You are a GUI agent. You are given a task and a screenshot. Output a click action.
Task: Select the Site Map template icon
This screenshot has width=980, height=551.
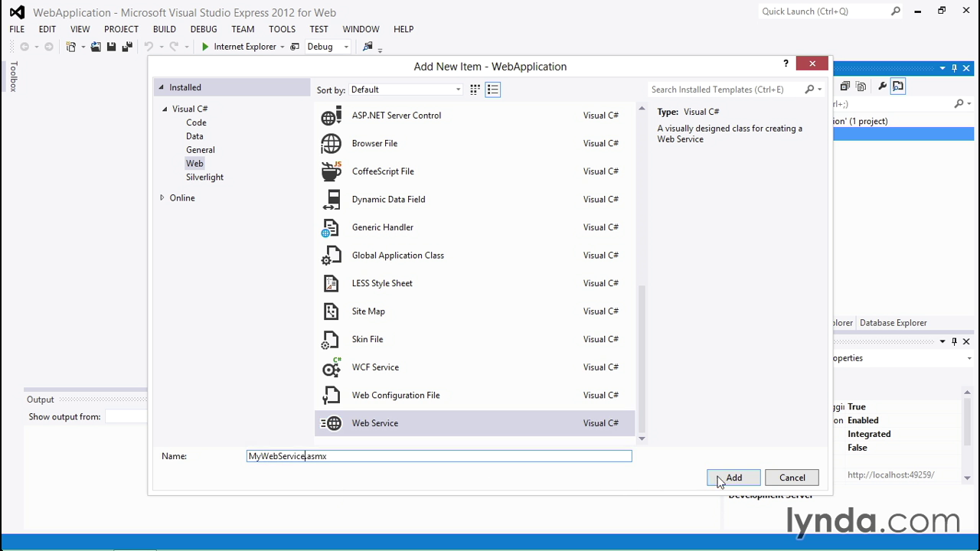[331, 311]
